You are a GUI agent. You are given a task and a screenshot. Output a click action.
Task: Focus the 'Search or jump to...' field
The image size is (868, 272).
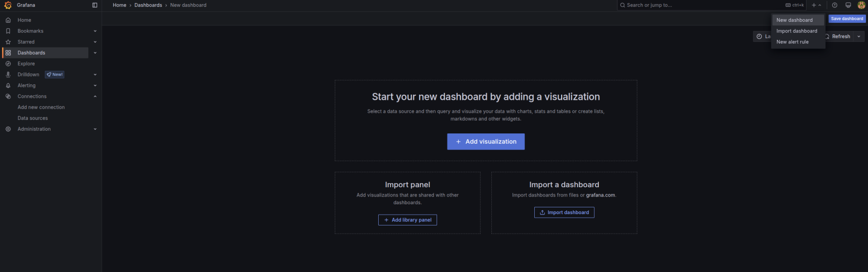click(712, 5)
